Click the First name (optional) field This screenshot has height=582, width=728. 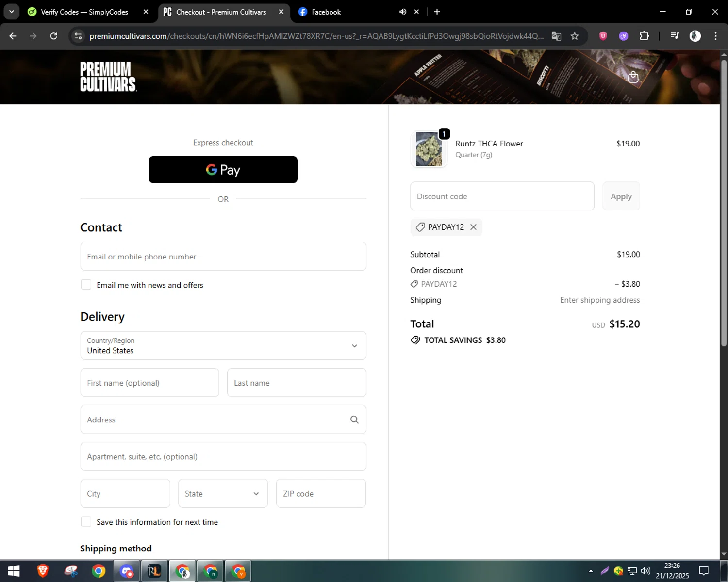coord(149,383)
